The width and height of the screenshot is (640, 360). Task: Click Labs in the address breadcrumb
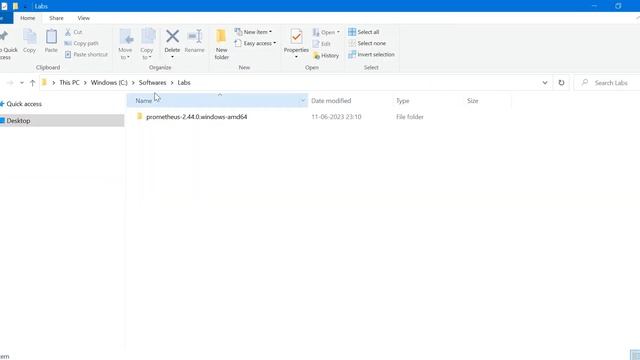click(x=184, y=82)
